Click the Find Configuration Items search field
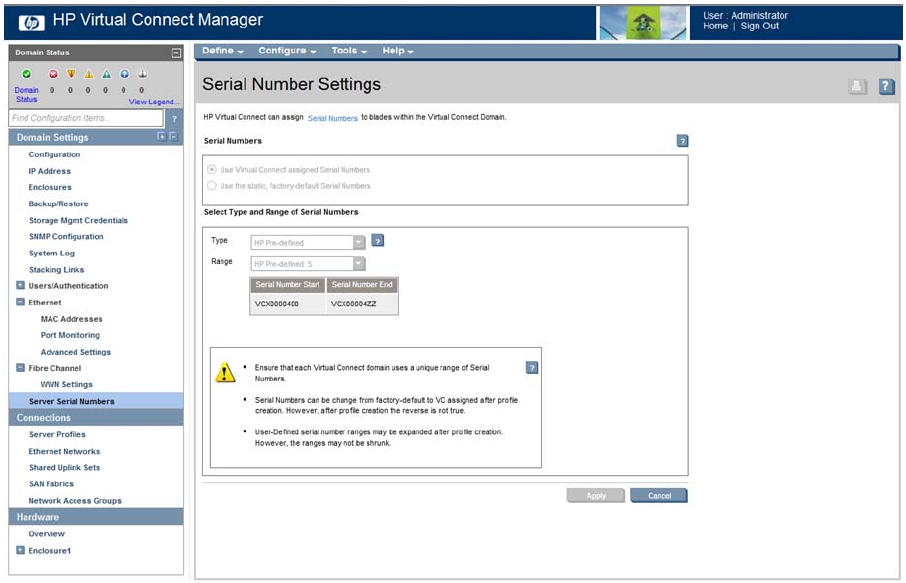This screenshot has height=583, width=906. [85, 119]
